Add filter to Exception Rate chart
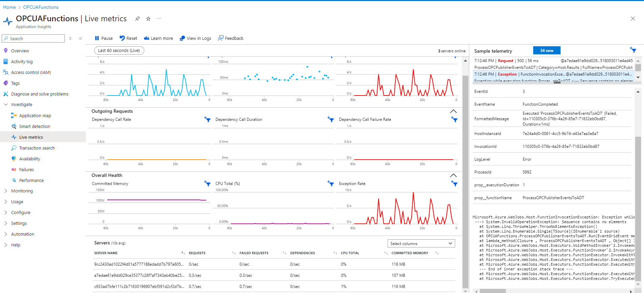 coord(454,183)
